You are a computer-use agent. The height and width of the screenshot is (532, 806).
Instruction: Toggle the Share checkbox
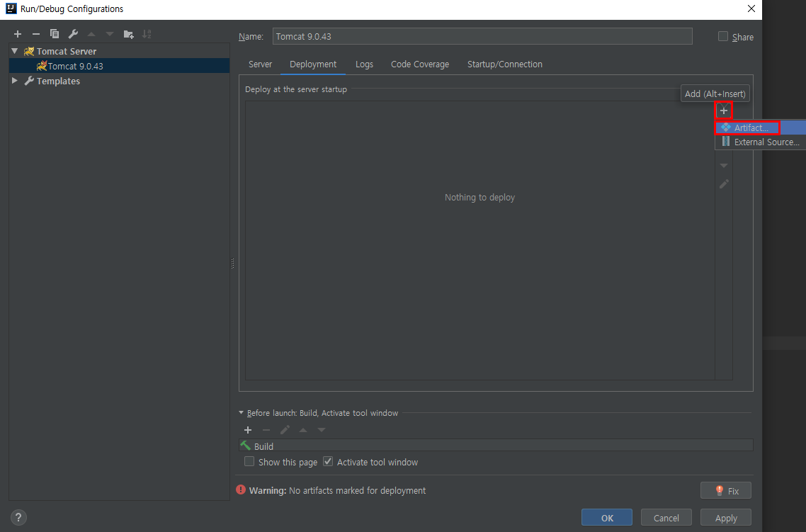click(722, 36)
